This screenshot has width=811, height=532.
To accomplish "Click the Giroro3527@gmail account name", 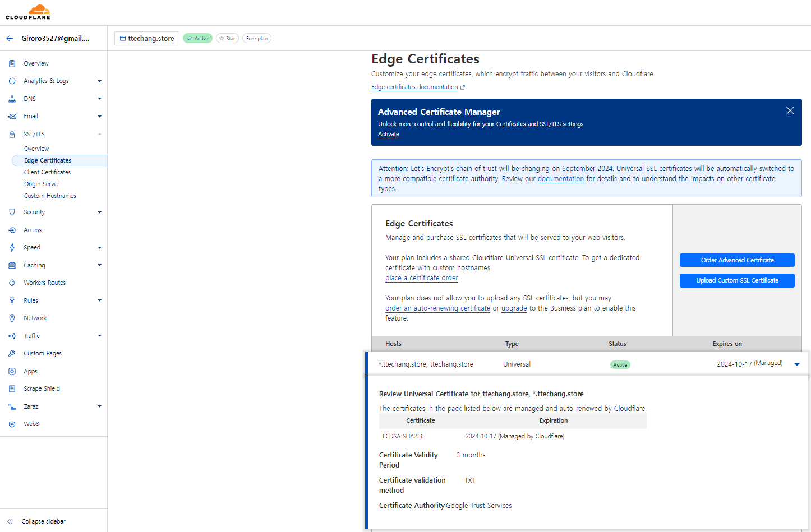I will coord(56,39).
